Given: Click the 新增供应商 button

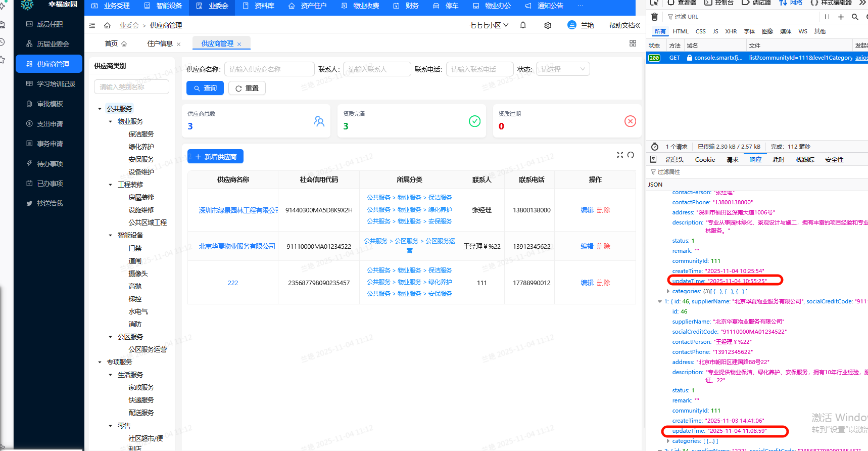Looking at the screenshot, I should (215, 157).
